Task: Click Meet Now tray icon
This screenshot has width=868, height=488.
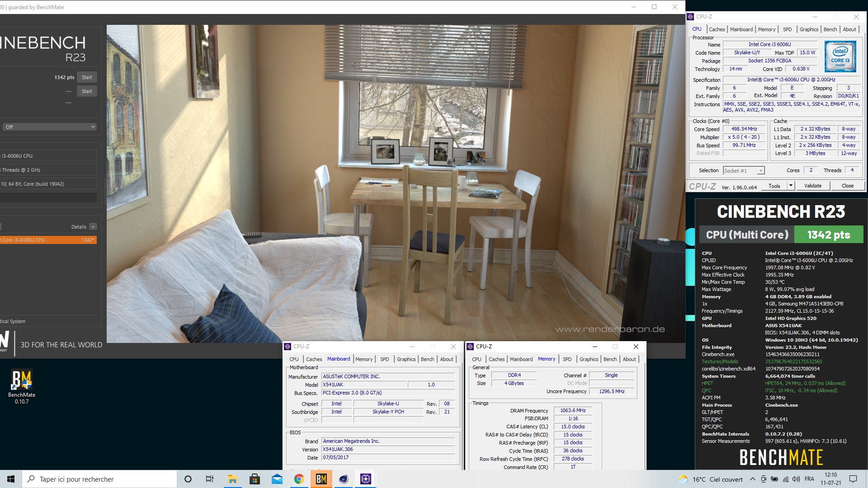Action: (x=764, y=479)
